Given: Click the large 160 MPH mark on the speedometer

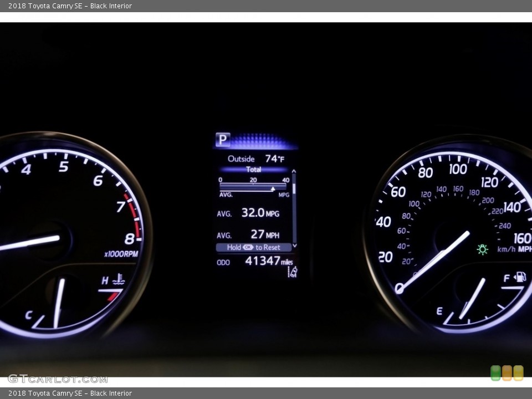Looking at the screenshot, I should [x=523, y=238].
